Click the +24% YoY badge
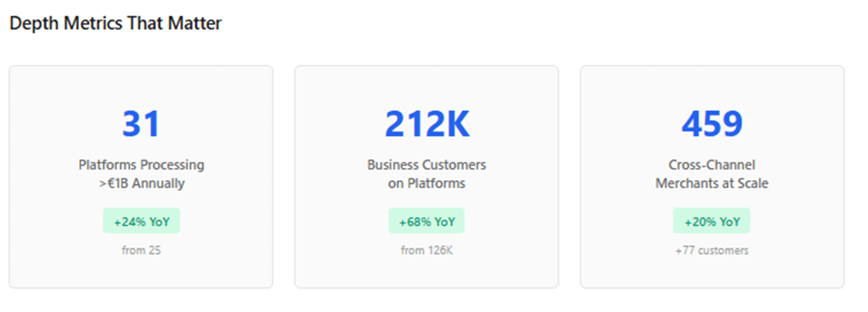 141,221
